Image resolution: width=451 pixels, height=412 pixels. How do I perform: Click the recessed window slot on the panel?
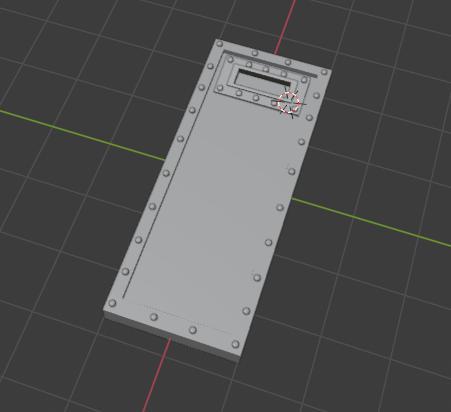coord(262,80)
